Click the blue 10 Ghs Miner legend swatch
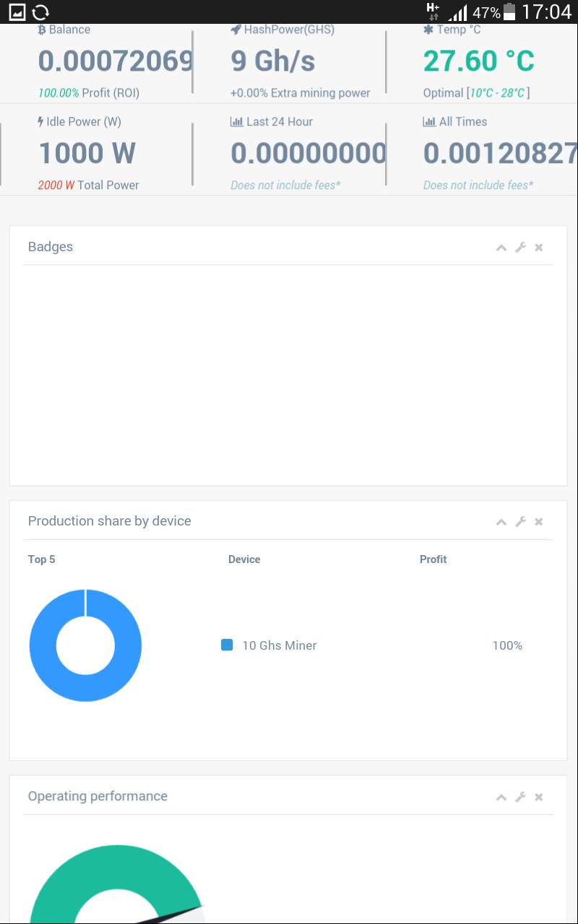This screenshot has height=924, width=578. point(227,645)
